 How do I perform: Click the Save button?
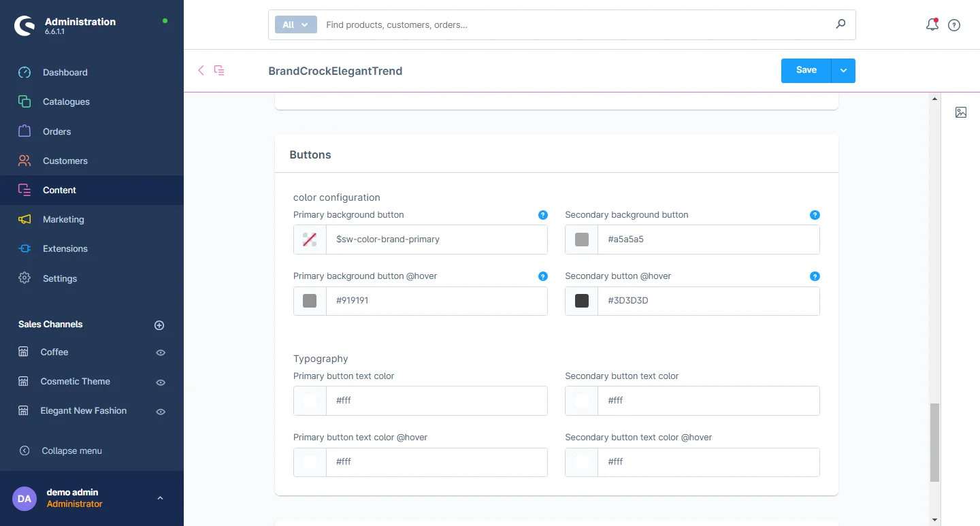tap(806, 71)
